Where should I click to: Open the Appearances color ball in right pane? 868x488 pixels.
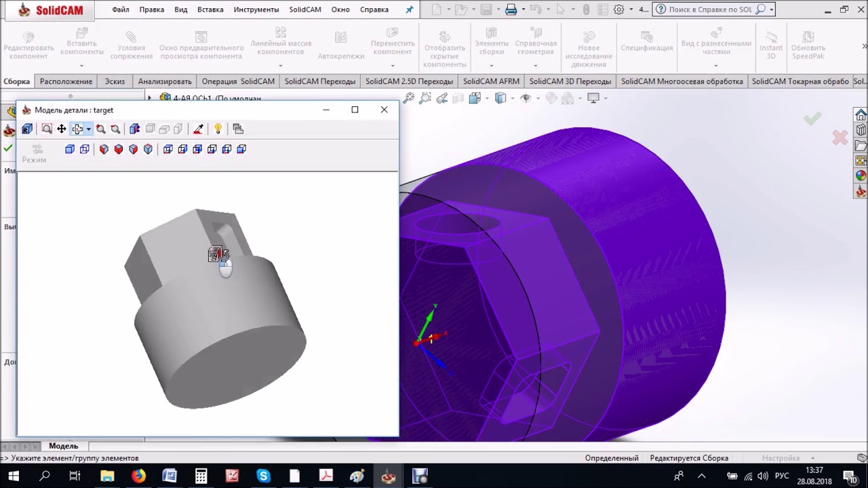pos(861,176)
